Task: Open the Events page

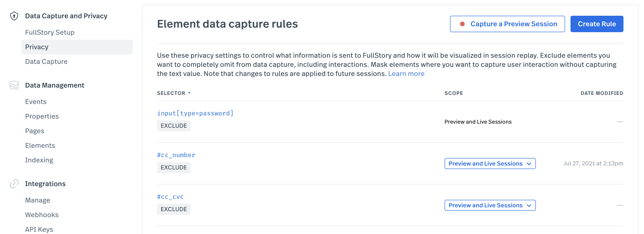Action: (x=36, y=102)
